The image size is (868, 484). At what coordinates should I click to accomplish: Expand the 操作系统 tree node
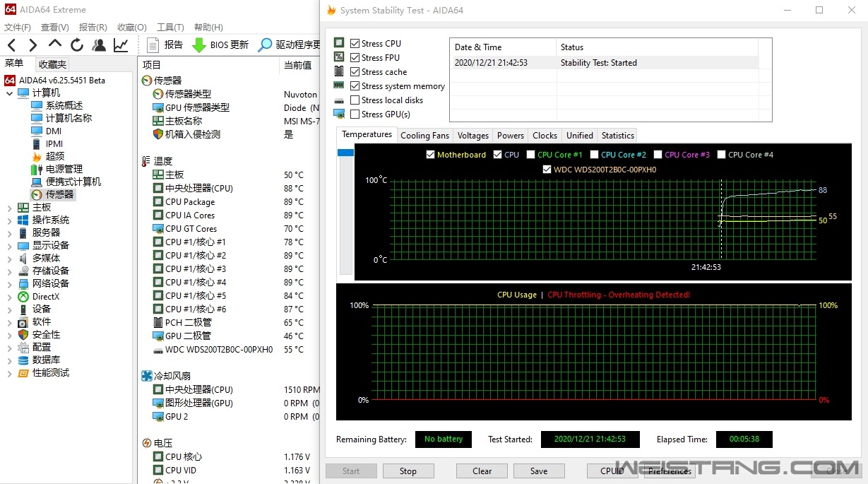(x=9, y=220)
